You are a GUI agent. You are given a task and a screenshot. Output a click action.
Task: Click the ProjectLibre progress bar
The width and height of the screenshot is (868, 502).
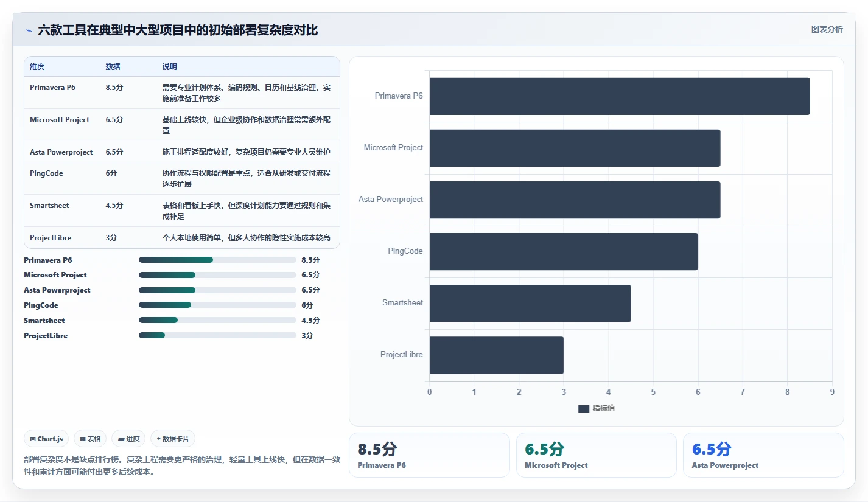coord(217,335)
